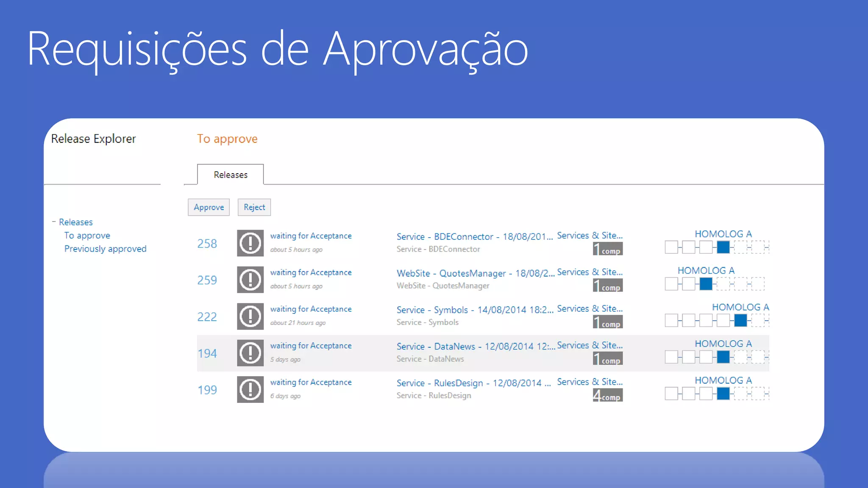
Task: Click the warning icon for release 259
Action: point(250,280)
